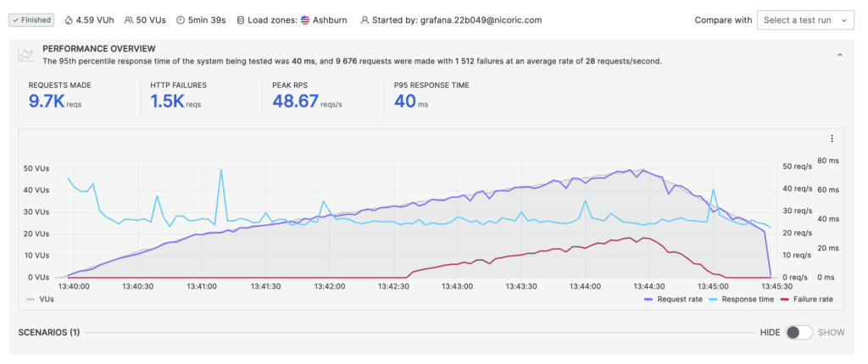The width and height of the screenshot is (868, 364).
Task: Click the US flag icon for Ashburn
Action: [305, 20]
